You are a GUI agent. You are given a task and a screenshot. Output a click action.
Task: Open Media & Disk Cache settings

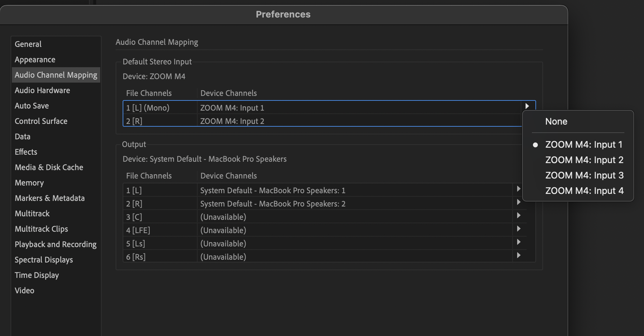(49, 167)
